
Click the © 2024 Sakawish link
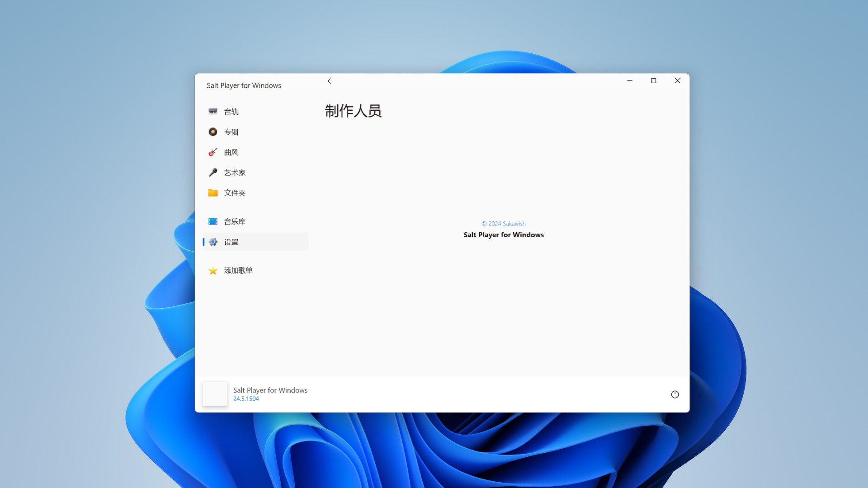tap(504, 223)
